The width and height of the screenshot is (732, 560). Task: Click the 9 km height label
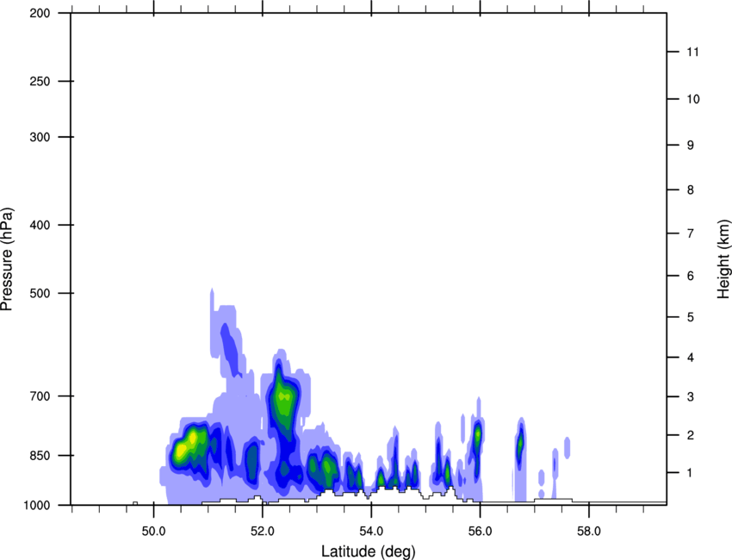tap(691, 146)
